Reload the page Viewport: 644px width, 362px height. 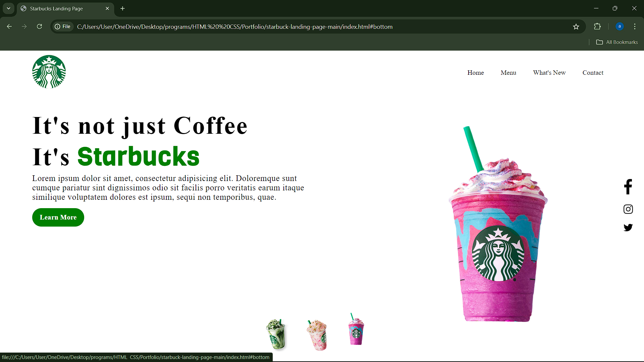tap(39, 26)
